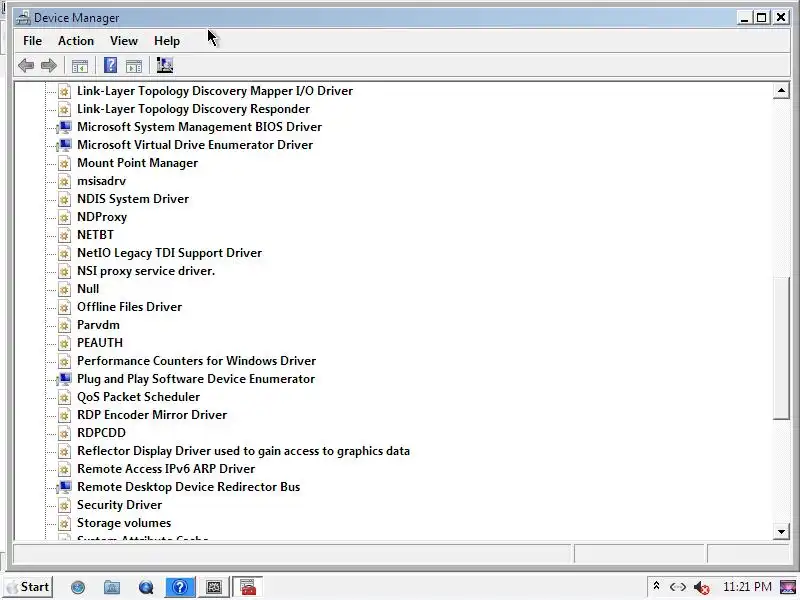Show hidden tray icons chevron
Viewport: 800px width, 600px height.
coord(657,586)
